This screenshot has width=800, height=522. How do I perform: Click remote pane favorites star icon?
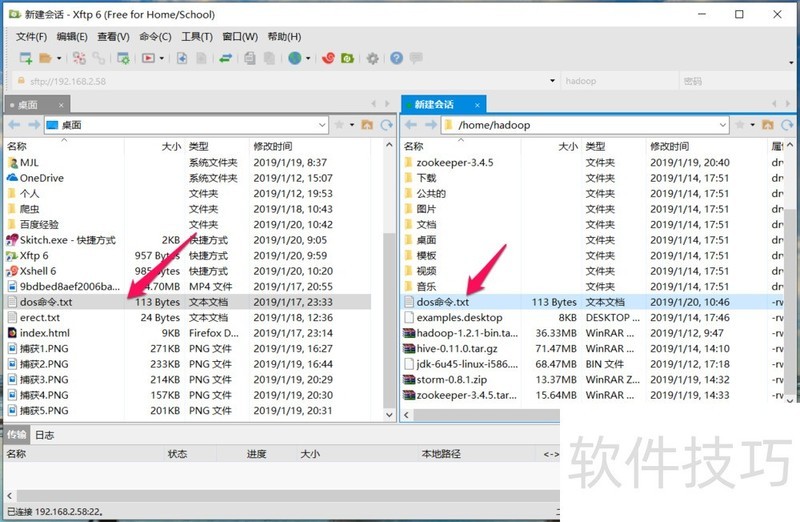[740, 125]
